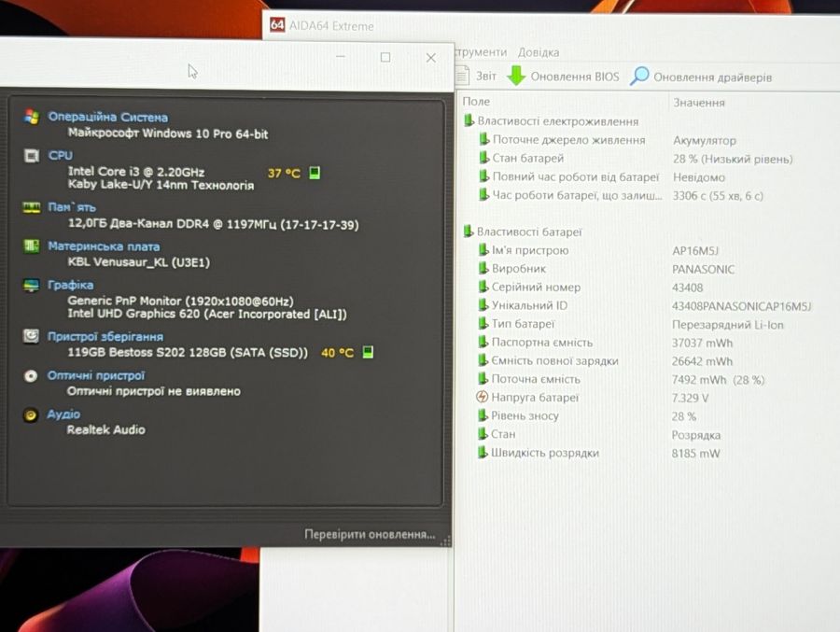Viewport: 840px width, 632px height.
Task: Open the Аудіо section link
Action: tap(63, 414)
